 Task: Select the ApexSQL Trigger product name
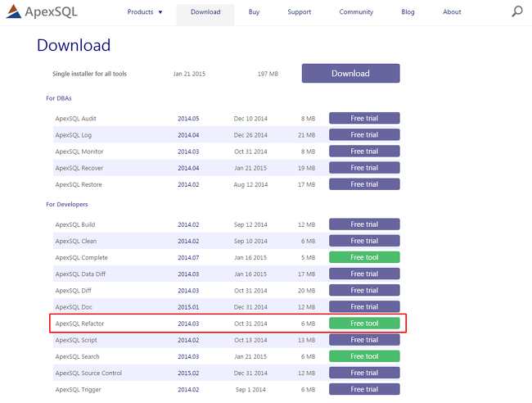[78, 390]
